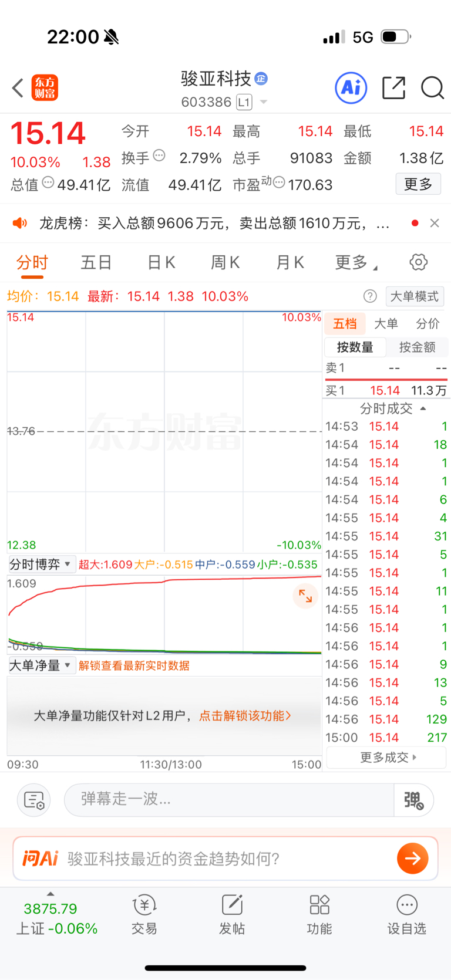Tap the info dots next to 总值
Image resolution: width=451 pixels, height=980 pixels.
(x=48, y=183)
